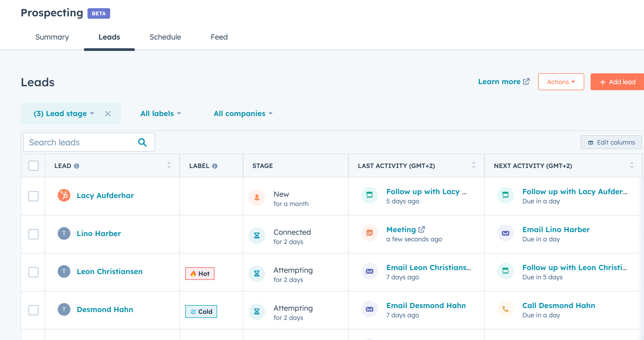Click Attempting hourglass icon in Desmond Hahn row
Viewport: 644px width, 340px height.
257,312
